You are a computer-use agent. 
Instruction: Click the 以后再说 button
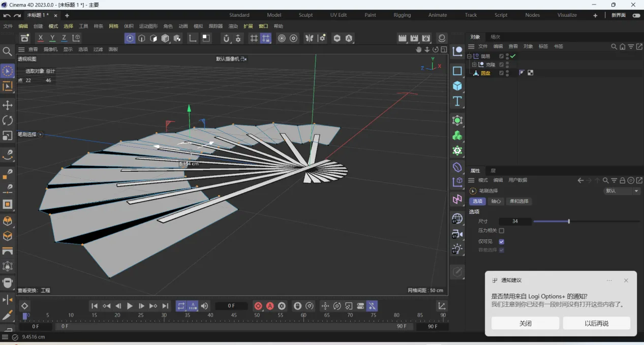click(x=596, y=323)
